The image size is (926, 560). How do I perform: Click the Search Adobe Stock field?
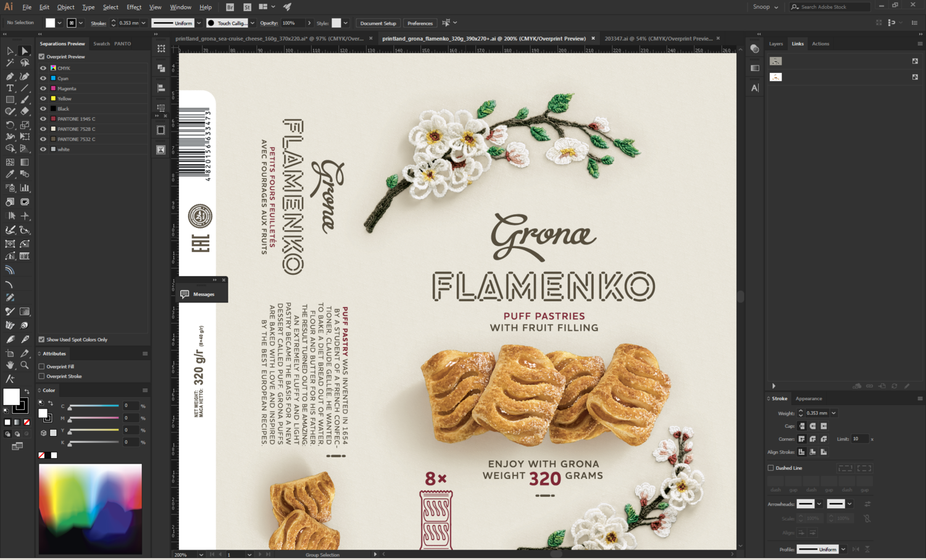[830, 7]
